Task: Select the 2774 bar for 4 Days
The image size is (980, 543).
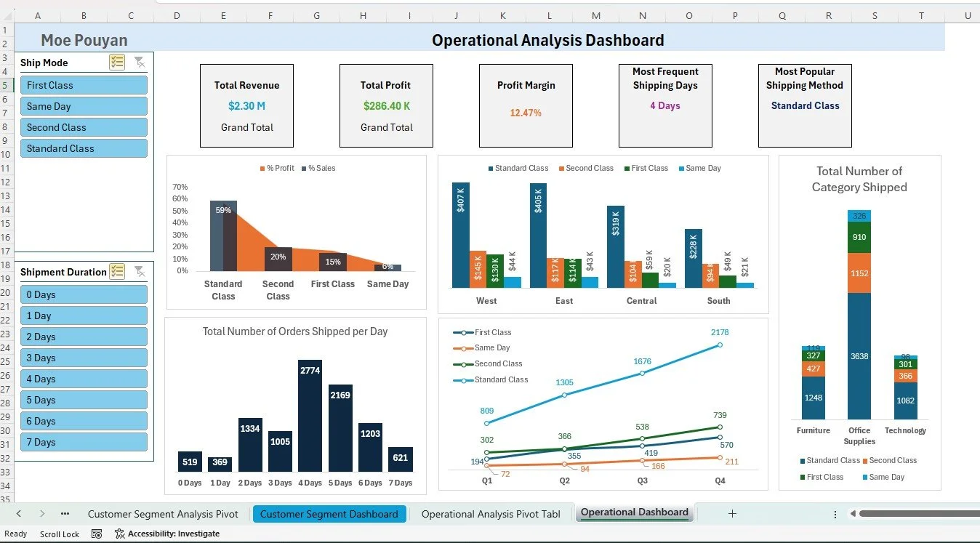Action: pos(310,416)
